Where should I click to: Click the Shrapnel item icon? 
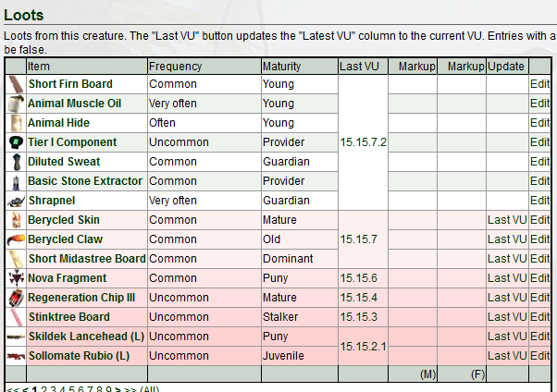click(16, 201)
